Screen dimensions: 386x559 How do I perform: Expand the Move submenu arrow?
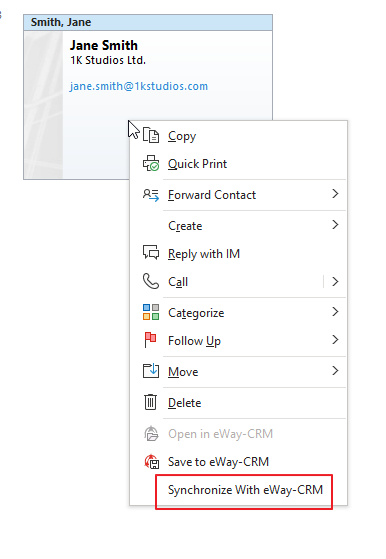pos(335,371)
